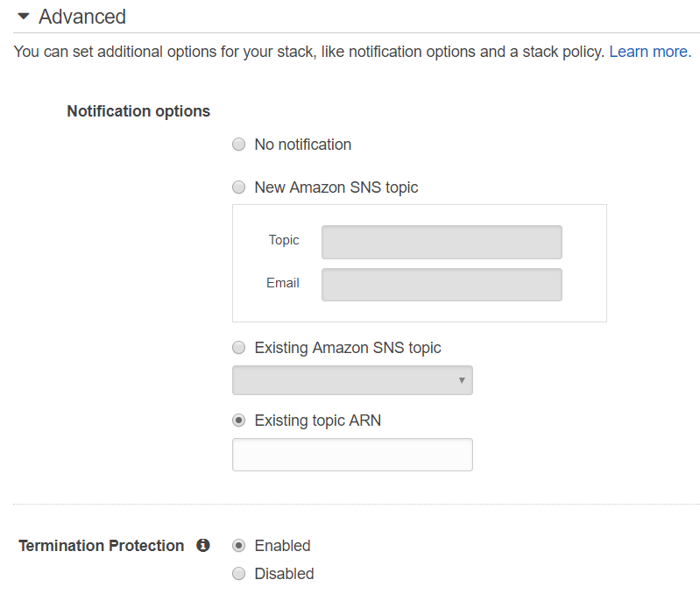This screenshot has height=601, width=700.
Task: Collapse the Advanced section triangle
Action: 24,17
